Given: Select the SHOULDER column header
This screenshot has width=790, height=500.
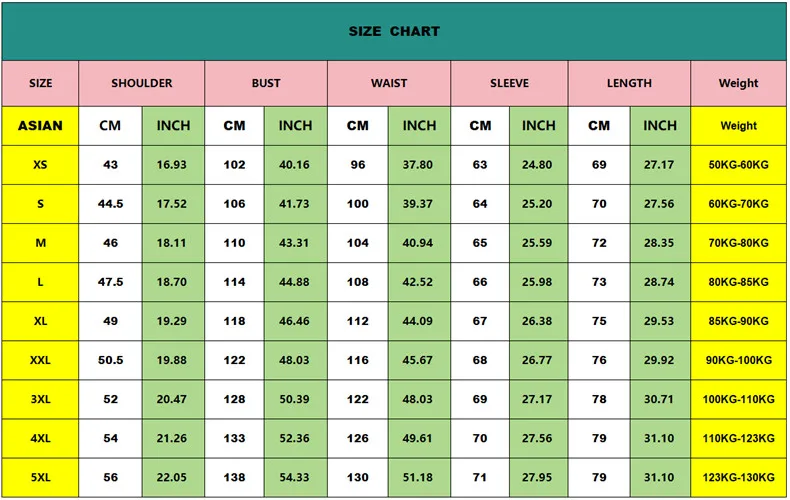Looking at the screenshot, I should (x=142, y=83).
